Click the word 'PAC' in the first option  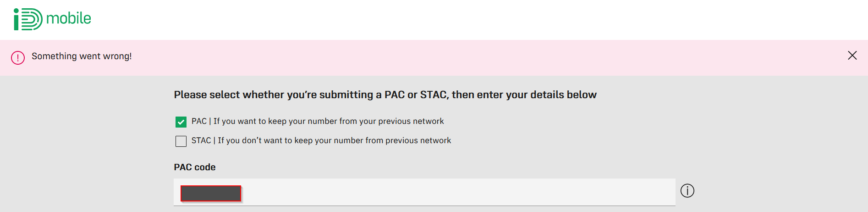[x=199, y=121]
